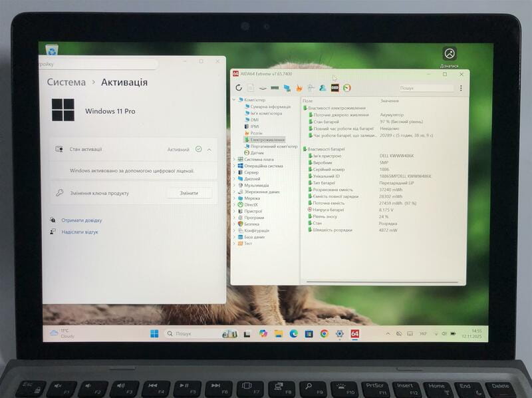Click the AIDA64 Пошук search field
532x398 pixels.
425,88
